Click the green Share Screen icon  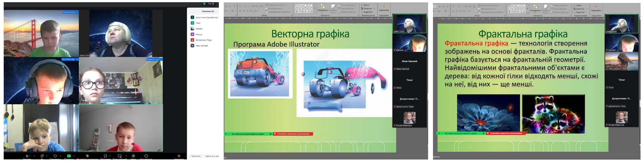pos(69,156)
